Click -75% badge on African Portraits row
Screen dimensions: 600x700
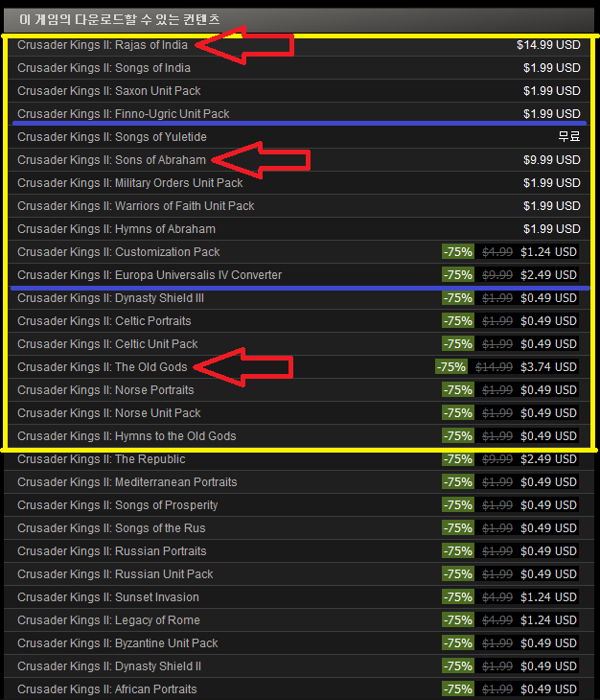pyautogui.click(x=458, y=688)
